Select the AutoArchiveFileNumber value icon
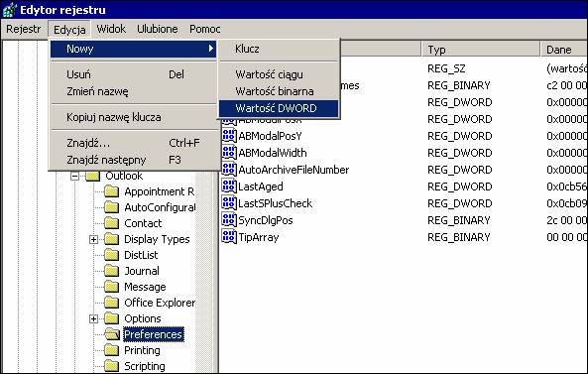 coord(229,170)
